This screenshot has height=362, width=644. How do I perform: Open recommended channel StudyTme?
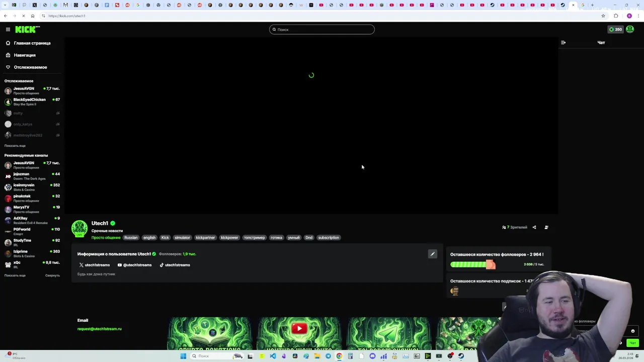coord(32,242)
